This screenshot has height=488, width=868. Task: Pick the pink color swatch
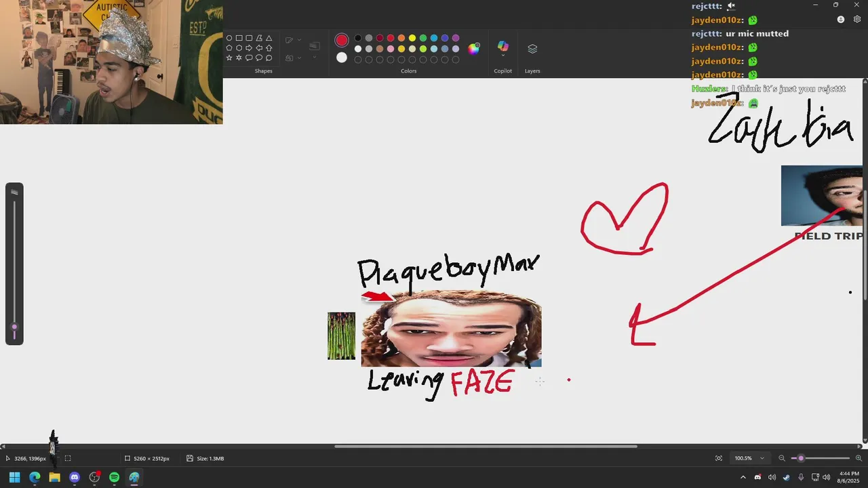tap(391, 49)
